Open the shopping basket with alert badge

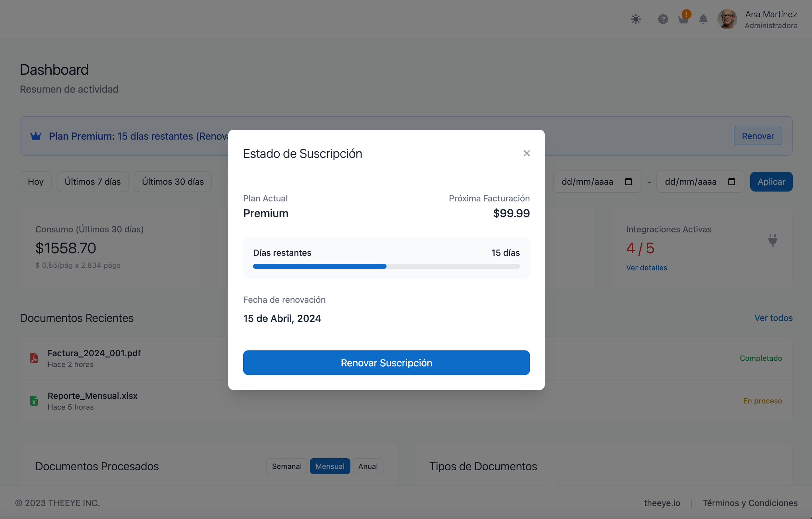click(x=683, y=19)
